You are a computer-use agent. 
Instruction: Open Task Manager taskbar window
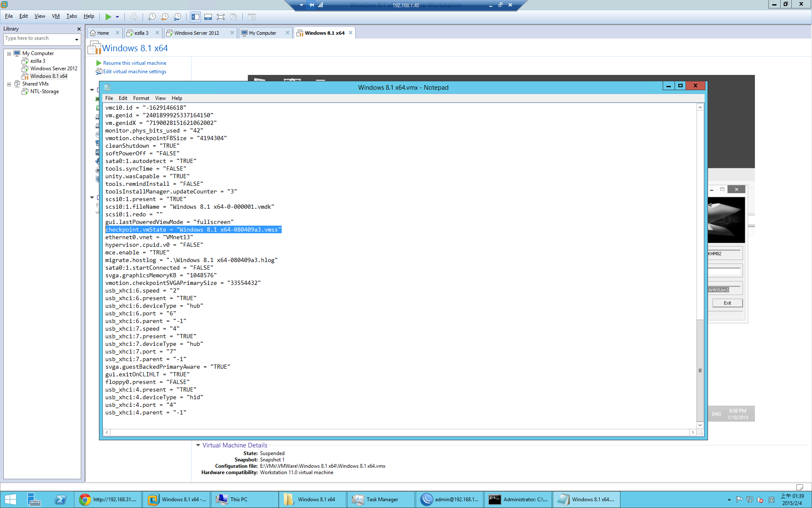click(x=381, y=500)
